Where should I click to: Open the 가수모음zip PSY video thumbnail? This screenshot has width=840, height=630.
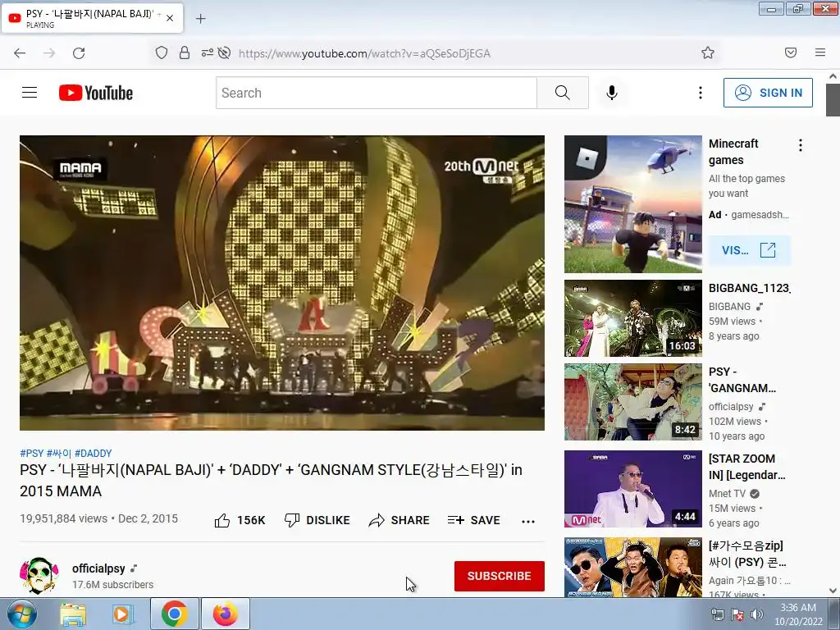632,567
